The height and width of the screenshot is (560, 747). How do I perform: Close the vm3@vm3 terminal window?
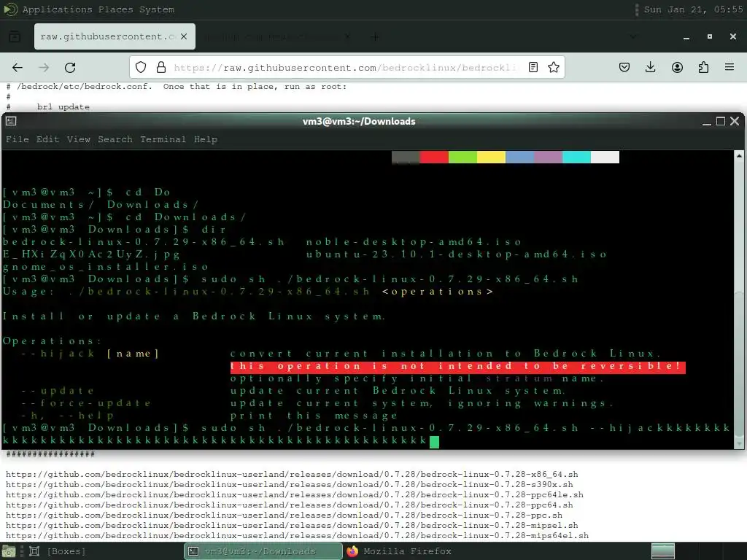click(x=735, y=122)
